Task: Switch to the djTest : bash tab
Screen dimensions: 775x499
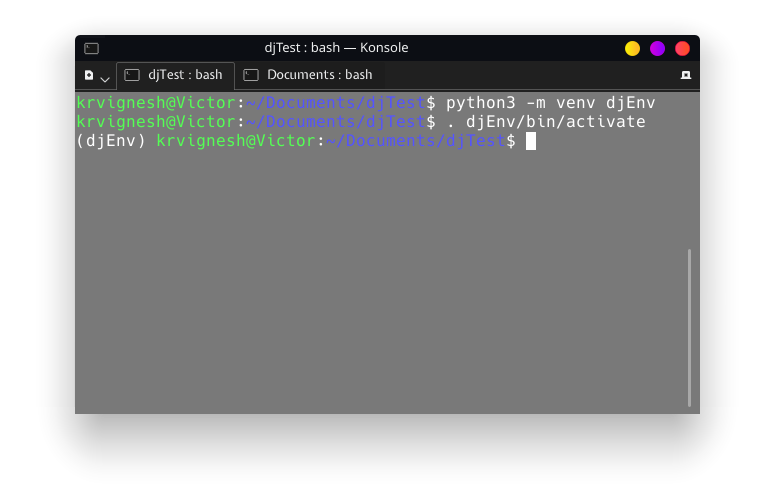Action: coord(175,75)
